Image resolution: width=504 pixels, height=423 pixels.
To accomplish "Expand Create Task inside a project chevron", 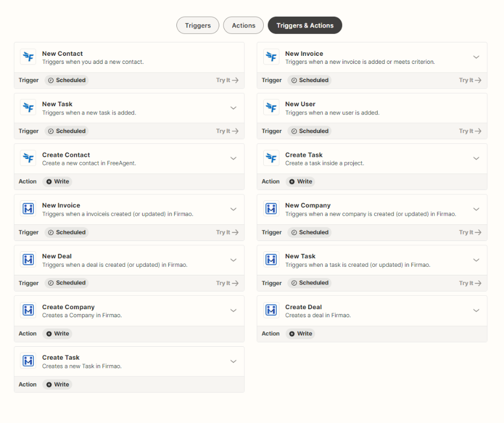I will tap(476, 158).
